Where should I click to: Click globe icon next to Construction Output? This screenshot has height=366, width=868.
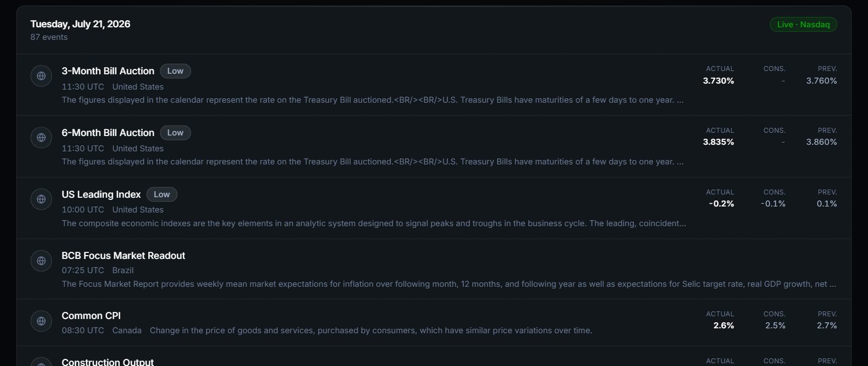41,362
